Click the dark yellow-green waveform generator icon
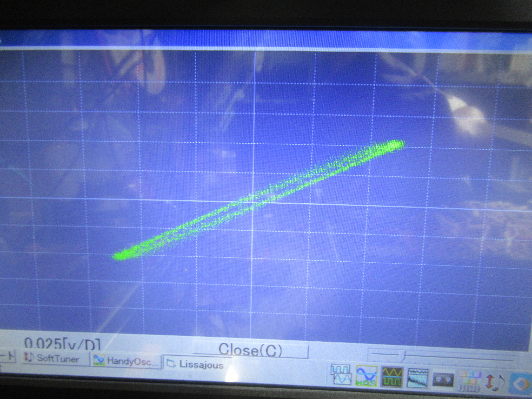Image resolution: width=532 pixels, height=399 pixels. point(392,376)
